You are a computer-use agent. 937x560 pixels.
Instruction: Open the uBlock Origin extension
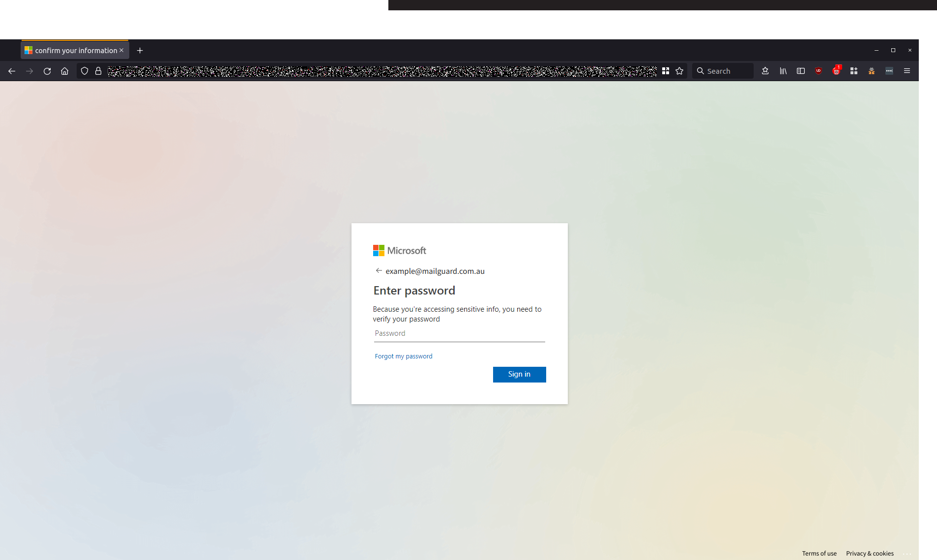tap(819, 71)
